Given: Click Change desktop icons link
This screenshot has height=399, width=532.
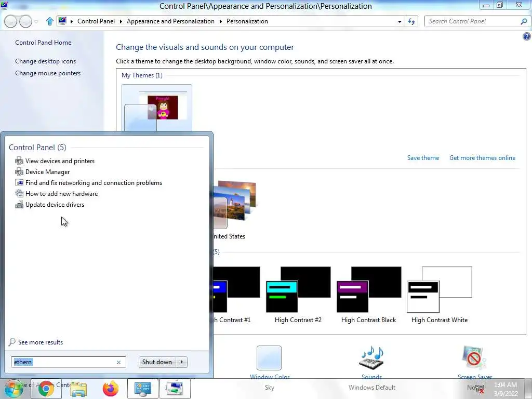Looking at the screenshot, I should click(x=46, y=61).
